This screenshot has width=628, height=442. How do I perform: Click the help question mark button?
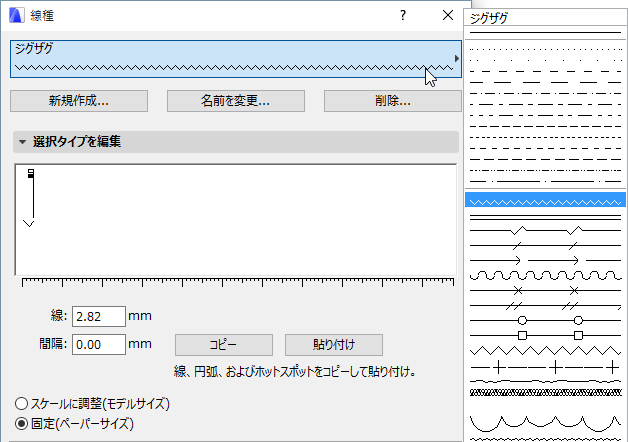click(x=403, y=16)
